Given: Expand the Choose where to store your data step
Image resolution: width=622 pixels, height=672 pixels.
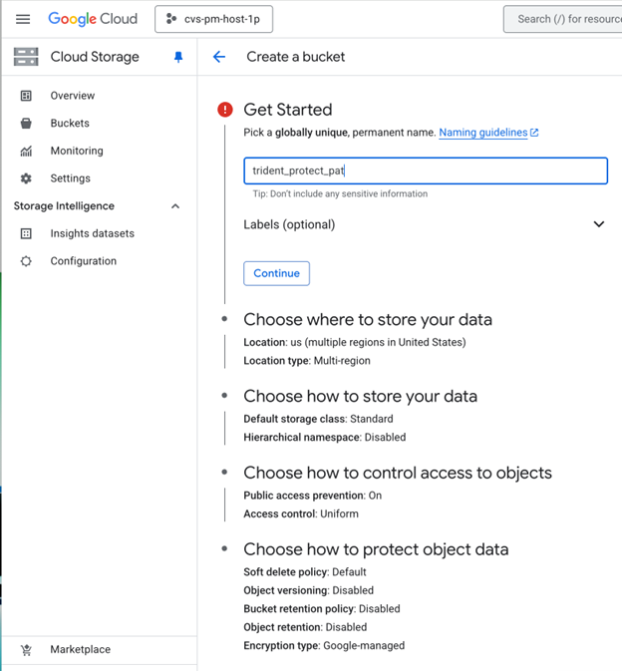Looking at the screenshot, I should pos(367,320).
